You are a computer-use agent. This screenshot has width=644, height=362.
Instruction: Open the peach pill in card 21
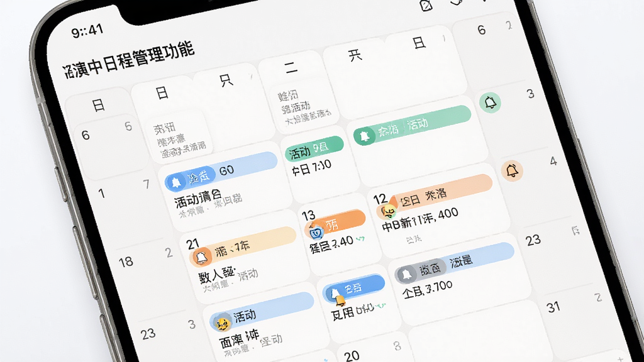point(243,246)
